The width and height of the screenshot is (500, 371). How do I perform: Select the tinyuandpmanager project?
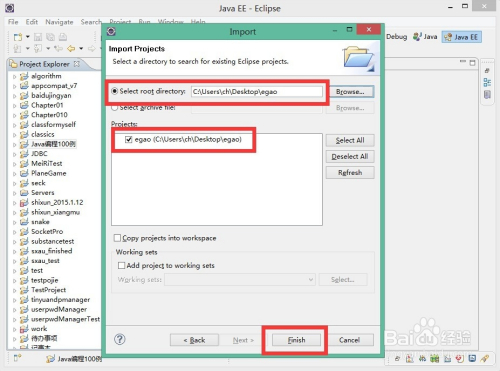coord(60,299)
